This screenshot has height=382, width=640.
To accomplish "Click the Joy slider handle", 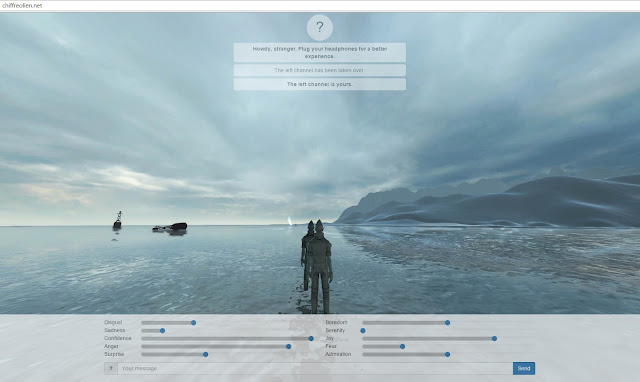I will pos(494,338).
